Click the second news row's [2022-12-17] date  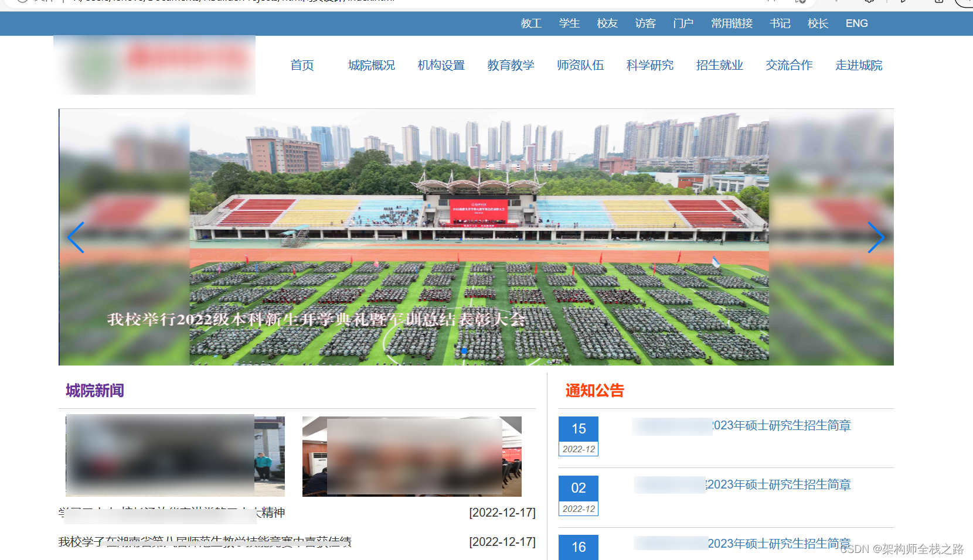(502, 542)
